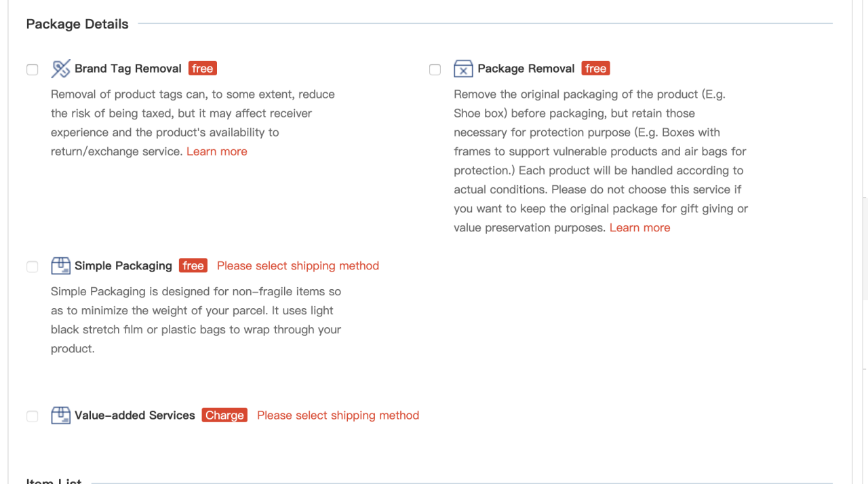
Task: Click the Simple Packaging parcel icon
Action: 60,265
